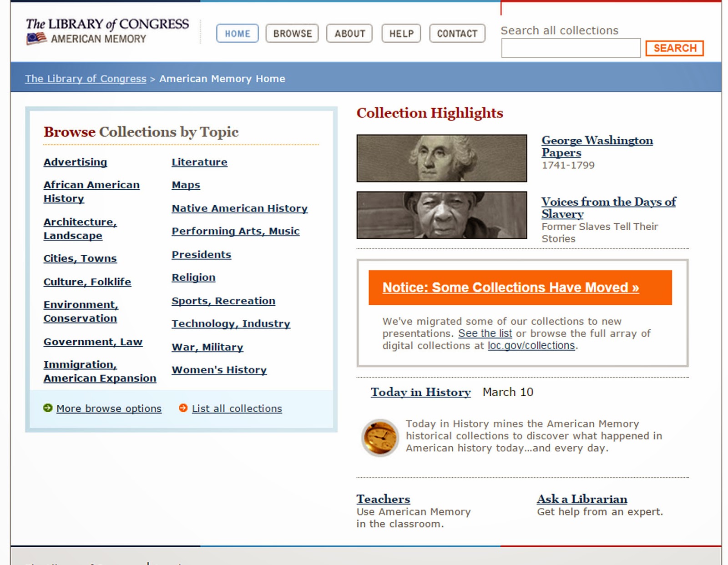
Task: Click the Library of Congress American Memory logo
Action: (x=107, y=31)
